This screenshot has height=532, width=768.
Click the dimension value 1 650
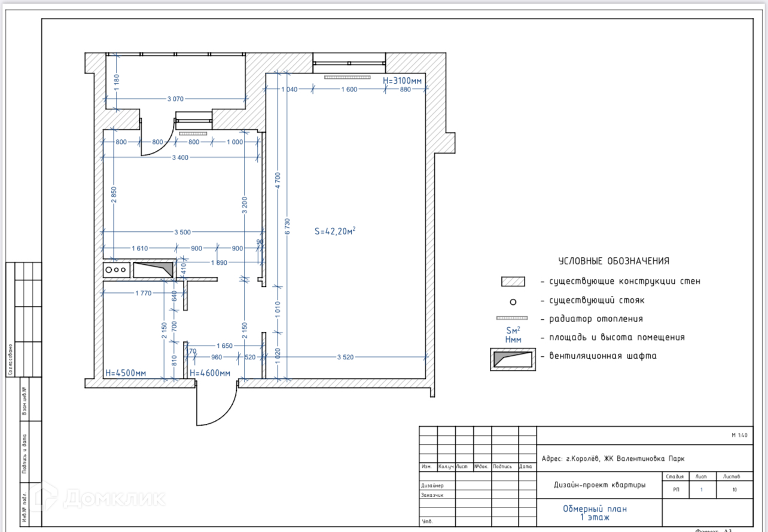[x=224, y=346]
